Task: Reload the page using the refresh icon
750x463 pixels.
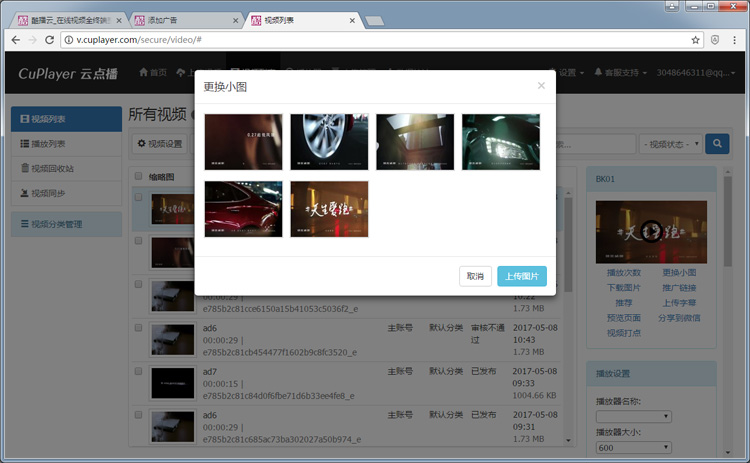Action: (x=51, y=40)
